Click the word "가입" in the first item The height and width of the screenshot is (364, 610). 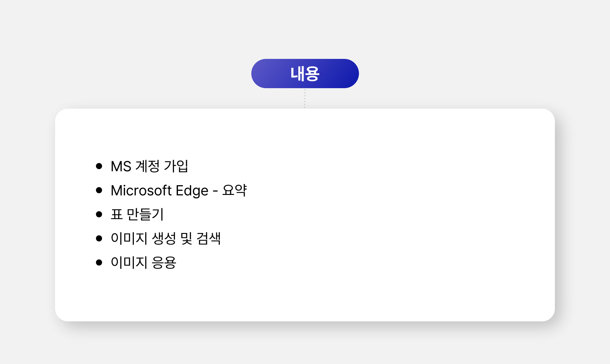[176, 166]
